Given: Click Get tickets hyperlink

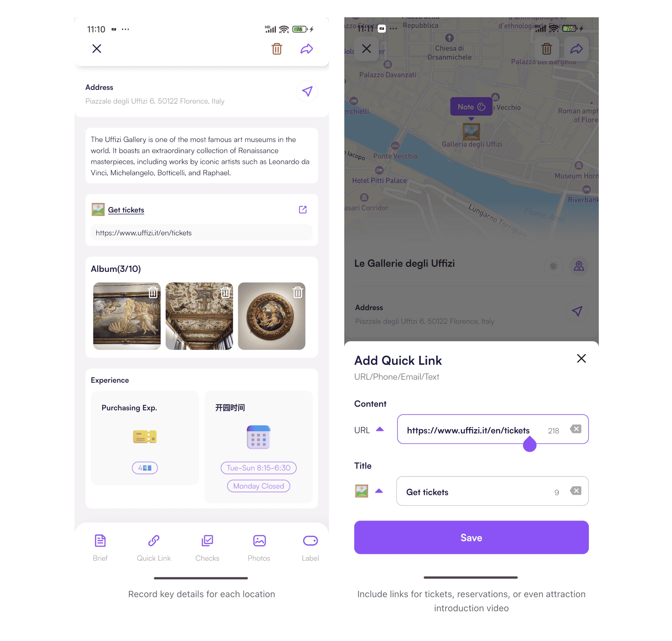Looking at the screenshot, I should pos(126,210).
